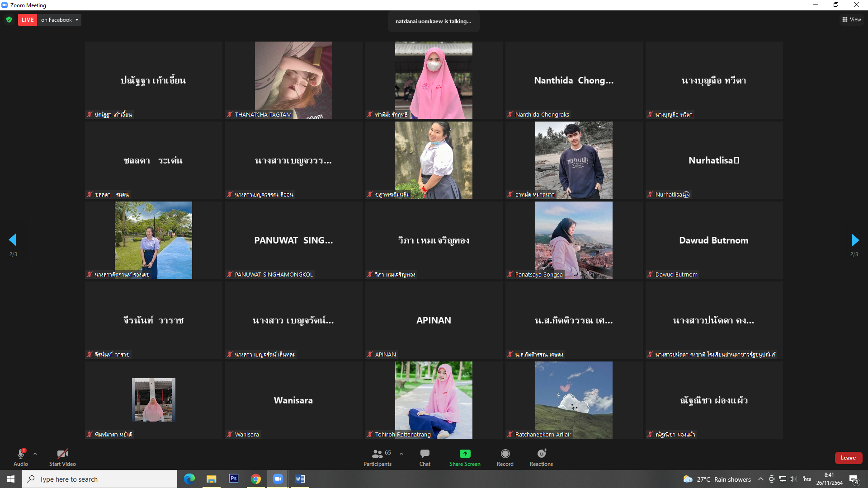
Task: Click the green encryption shield icon
Action: coord(9,20)
